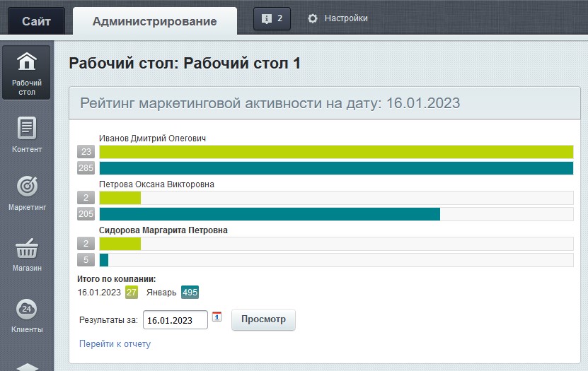Switch to the Администрирование tab
The width and height of the screenshot is (588, 371).
[x=154, y=21]
